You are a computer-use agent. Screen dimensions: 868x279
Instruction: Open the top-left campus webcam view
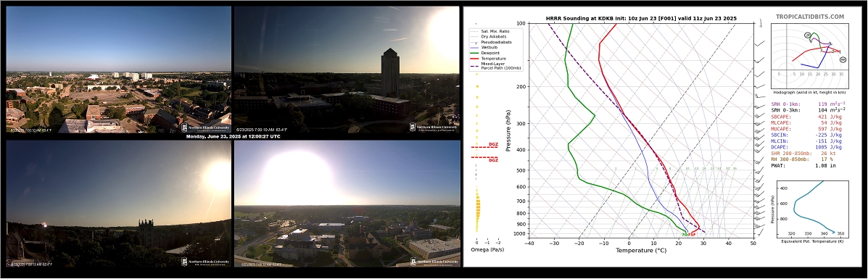click(x=118, y=70)
